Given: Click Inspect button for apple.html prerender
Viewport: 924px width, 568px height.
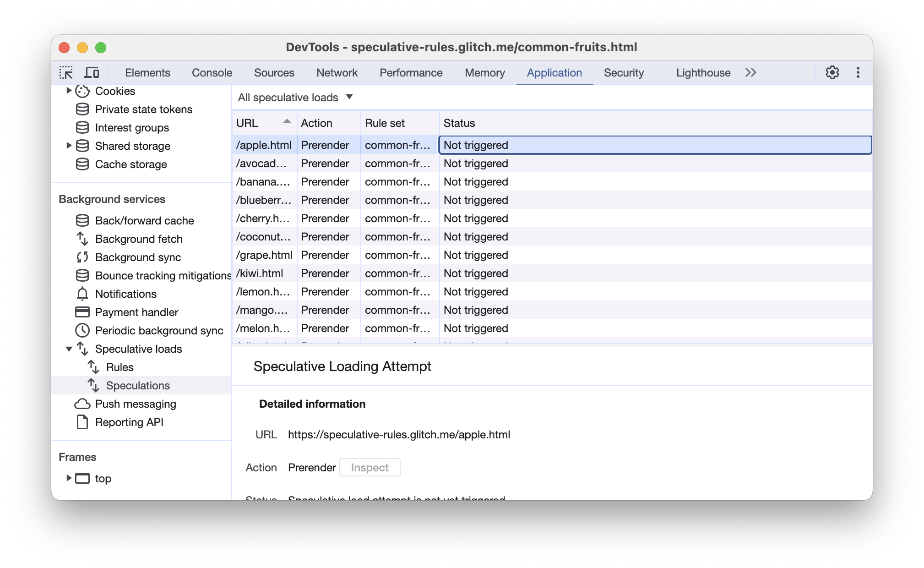Looking at the screenshot, I should pyautogui.click(x=368, y=467).
